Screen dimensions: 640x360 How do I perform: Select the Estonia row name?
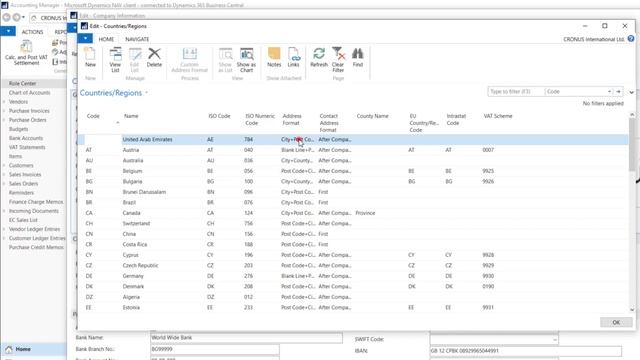pyautogui.click(x=131, y=307)
